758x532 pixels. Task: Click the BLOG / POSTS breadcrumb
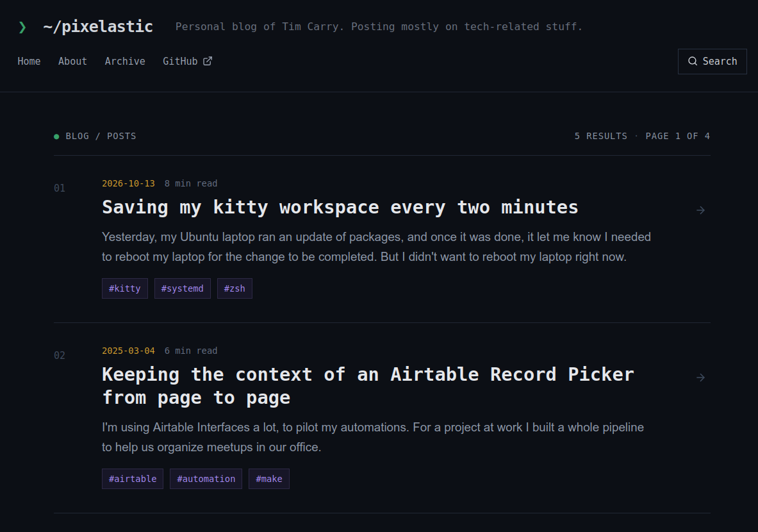[101, 136]
